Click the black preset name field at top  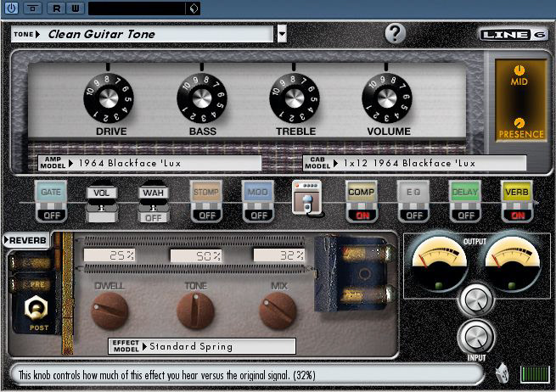137,8
